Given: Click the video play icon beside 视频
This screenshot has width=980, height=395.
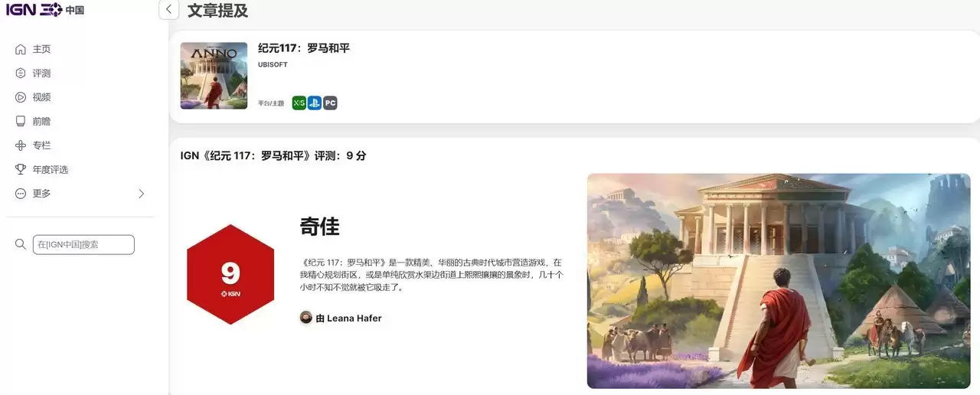Looking at the screenshot, I should [21, 97].
